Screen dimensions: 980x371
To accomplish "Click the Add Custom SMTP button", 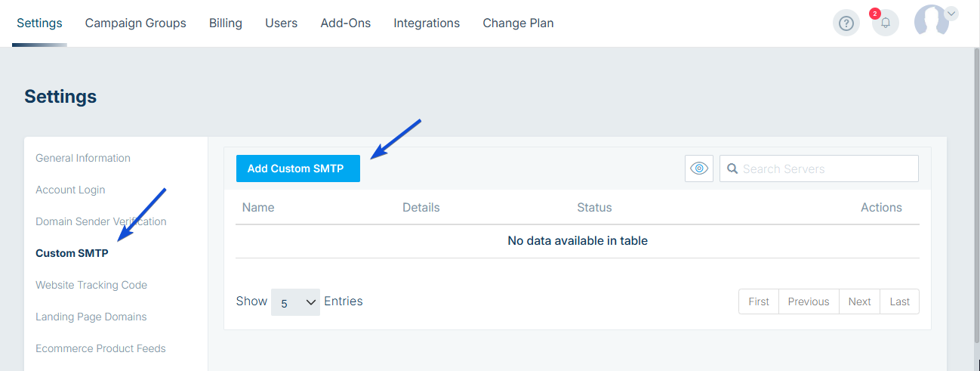I will point(297,168).
